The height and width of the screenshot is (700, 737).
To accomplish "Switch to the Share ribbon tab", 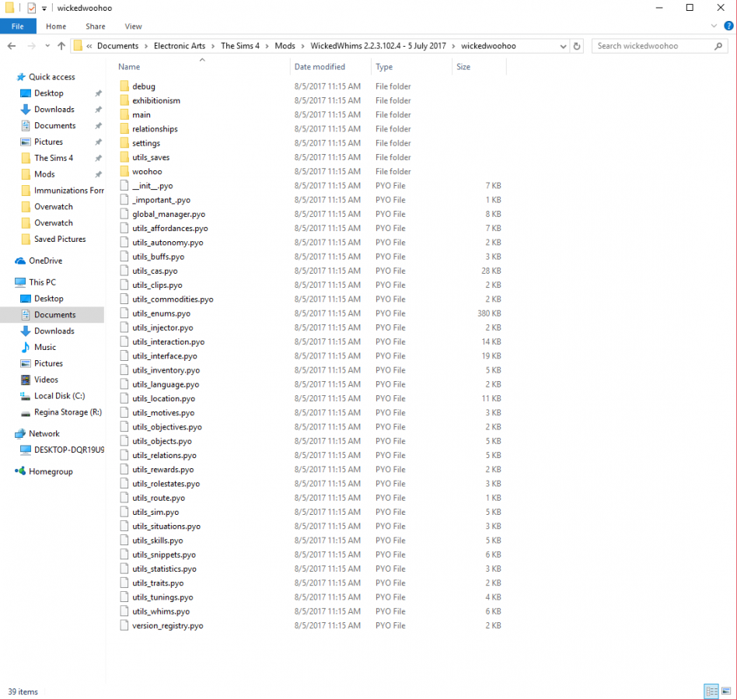I will click(x=96, y=26).
